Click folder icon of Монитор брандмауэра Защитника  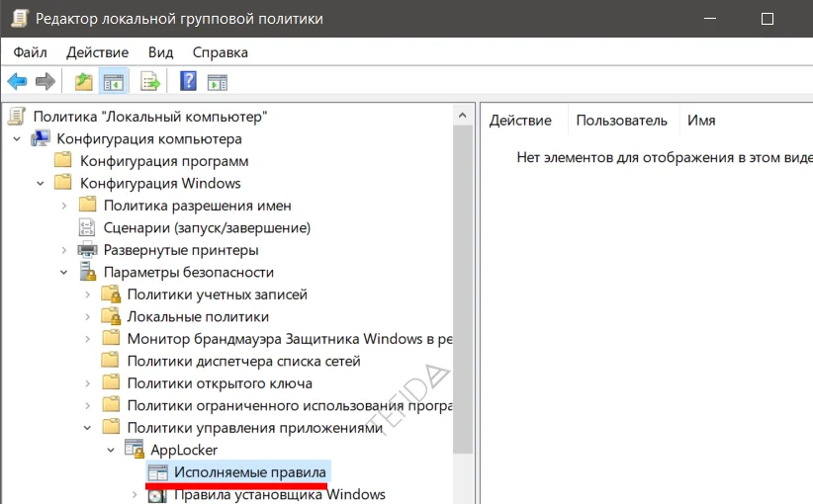pos(111,338)
